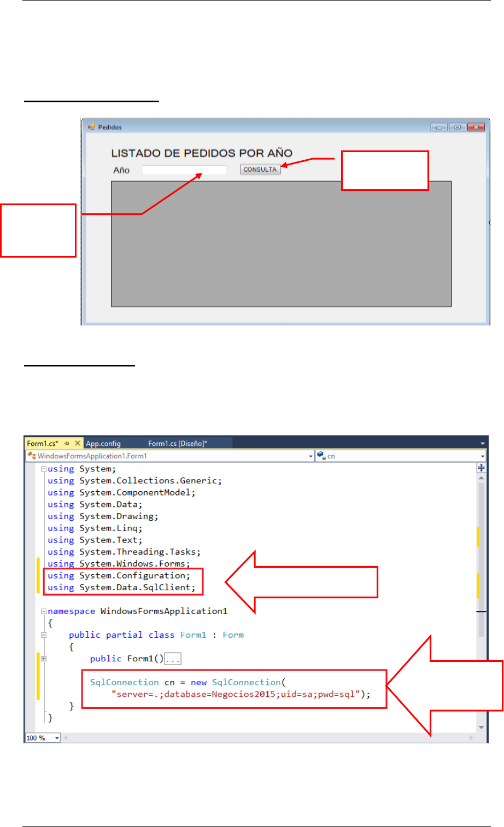
Task: Maximize the Pedidos window
Action: pos(457,127)
